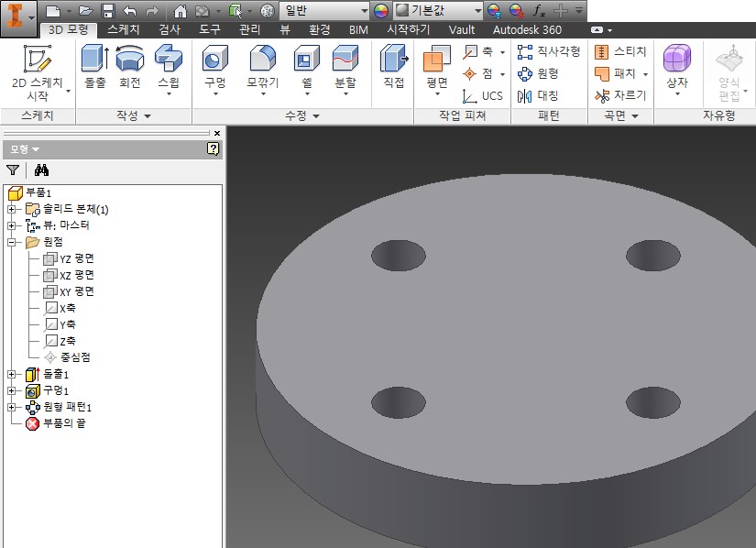The image size is (756, 548).
Task: Select Rectangular pattern (직사각형)
Action: click(x=549, y=51)
